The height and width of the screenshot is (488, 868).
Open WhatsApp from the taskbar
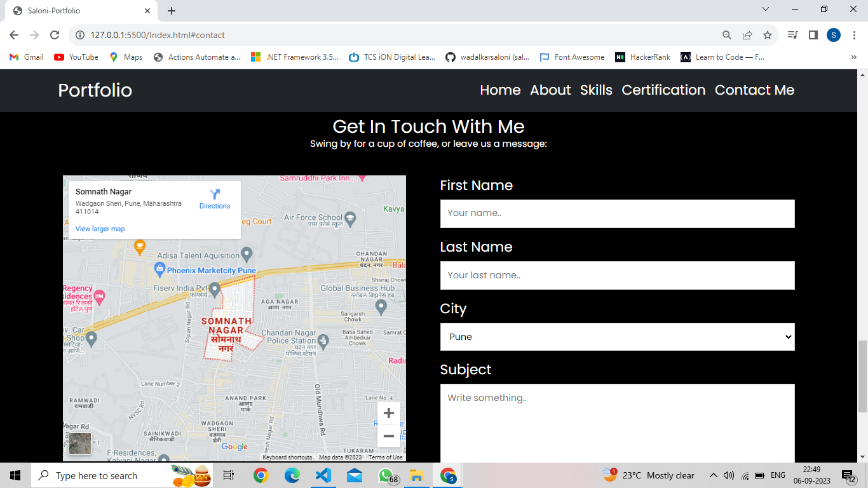pyautogui.click(x=385, y=475)
